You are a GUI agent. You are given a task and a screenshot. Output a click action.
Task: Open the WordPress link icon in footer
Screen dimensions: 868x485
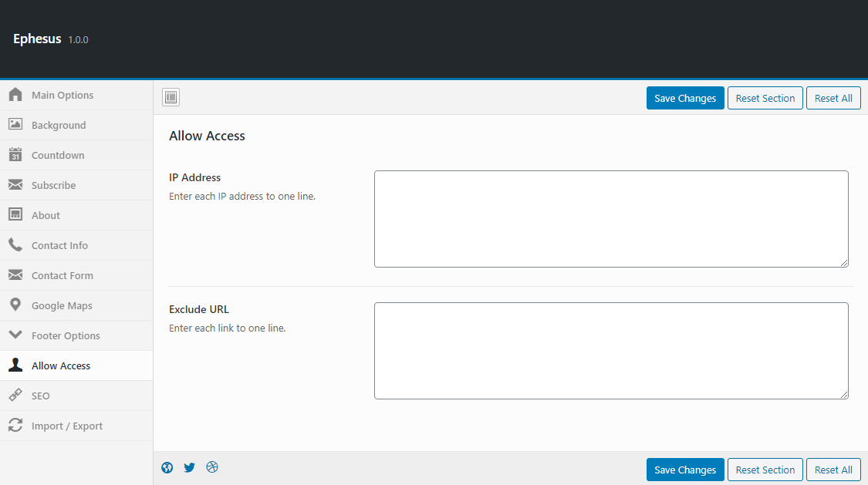[167, 467]
